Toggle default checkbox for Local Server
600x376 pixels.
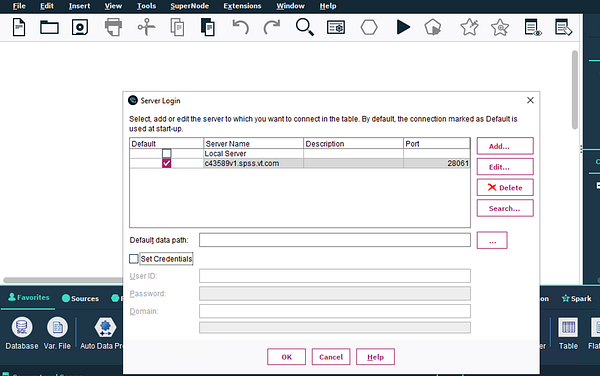click(x=166, y=153)
